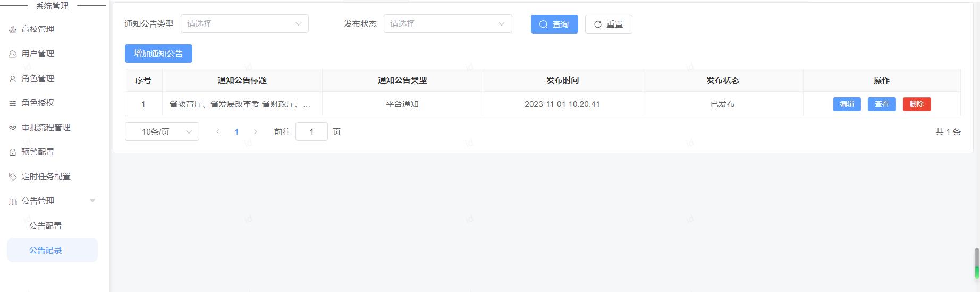Screen dimensions: 980x292
Task: Click 查询 search button
Action: (x=554, y=24)
